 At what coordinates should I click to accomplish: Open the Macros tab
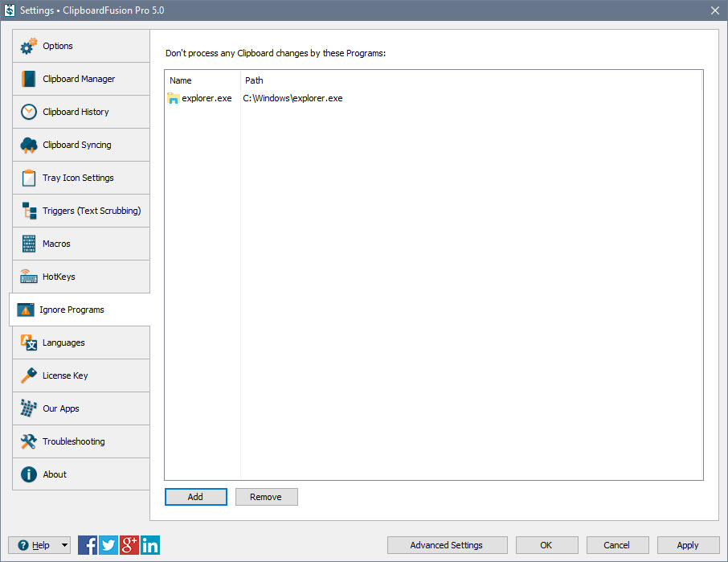click(x=81, y=244)
